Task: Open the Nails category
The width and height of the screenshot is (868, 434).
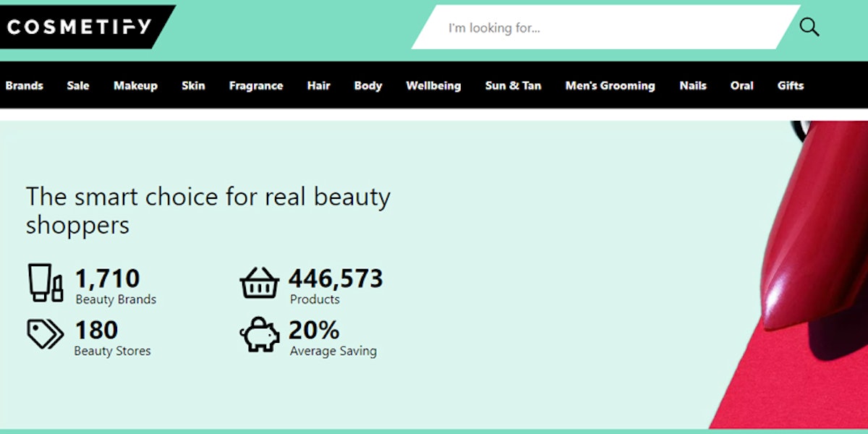Action: (x=693, y=85)
